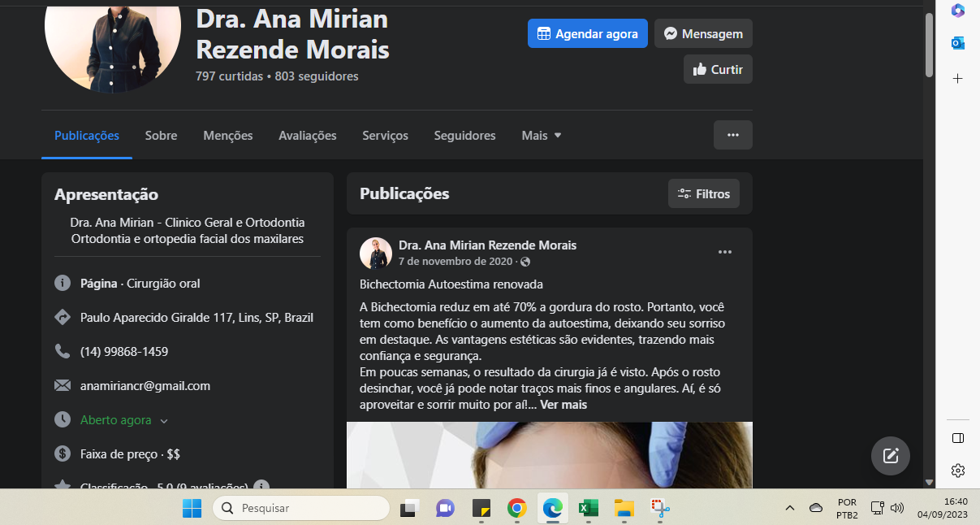Expand post text with Ver mais

pos(563,404)
